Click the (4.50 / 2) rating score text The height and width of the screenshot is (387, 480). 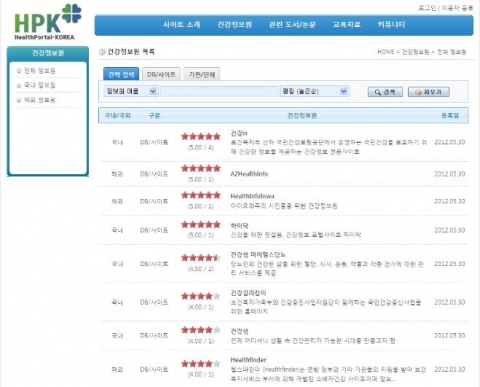tap(201, 269)
